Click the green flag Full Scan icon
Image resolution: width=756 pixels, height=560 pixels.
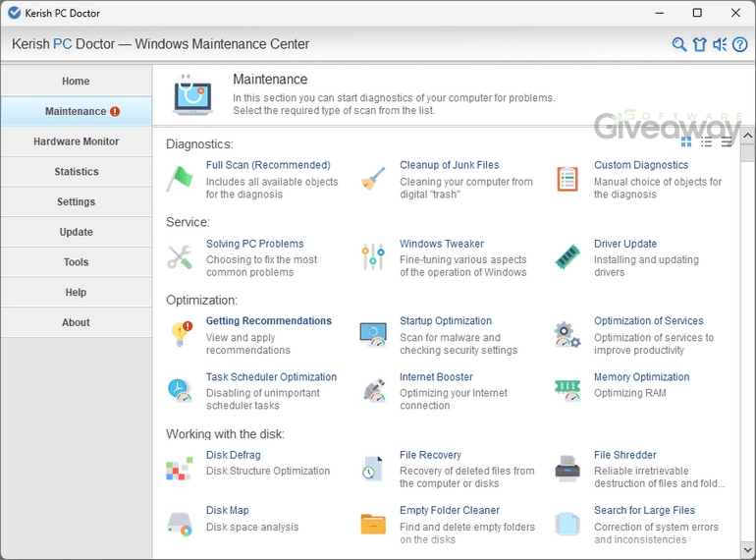180,178
